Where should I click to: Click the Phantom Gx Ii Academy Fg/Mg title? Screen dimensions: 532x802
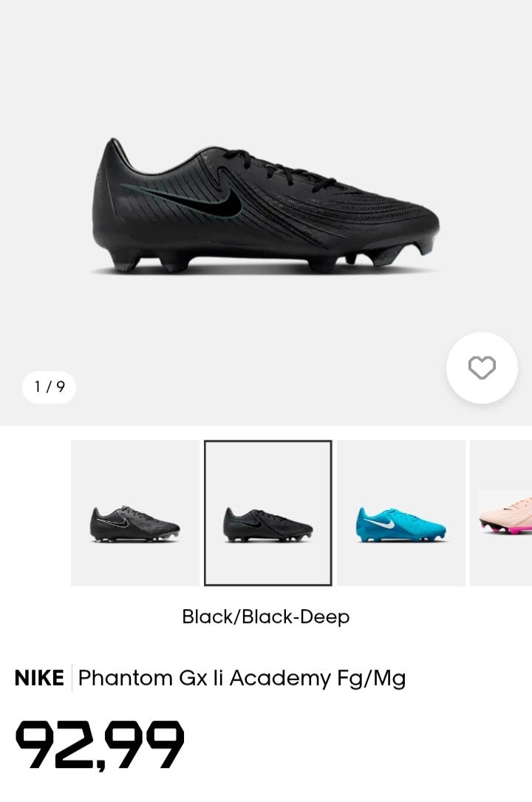coord(242,678)
